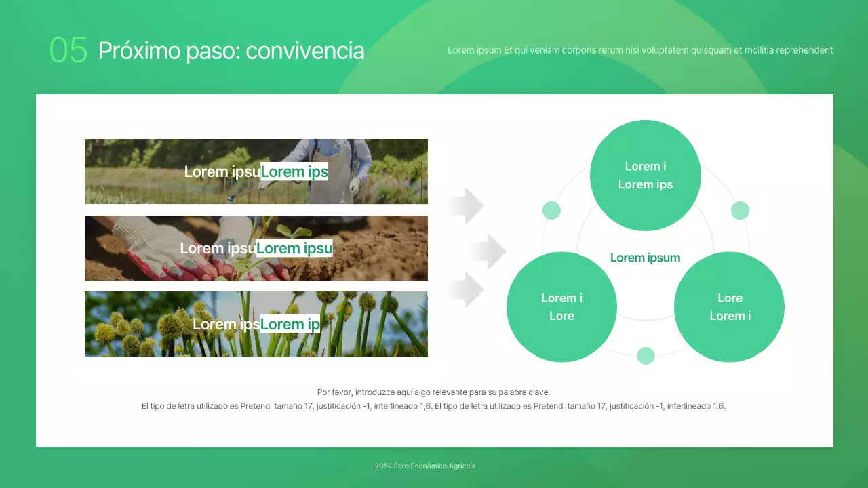Expand the green 'Lorem ips' label on top image
868x488 pixels.
pyautogui.click(x=294, y=171)
